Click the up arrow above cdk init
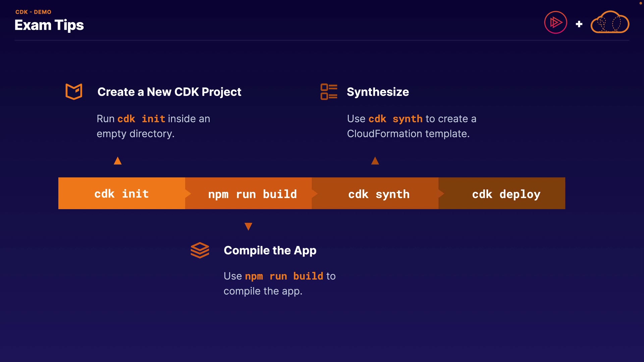This screenshot has height=362, width=644. (x=118, y=161)
